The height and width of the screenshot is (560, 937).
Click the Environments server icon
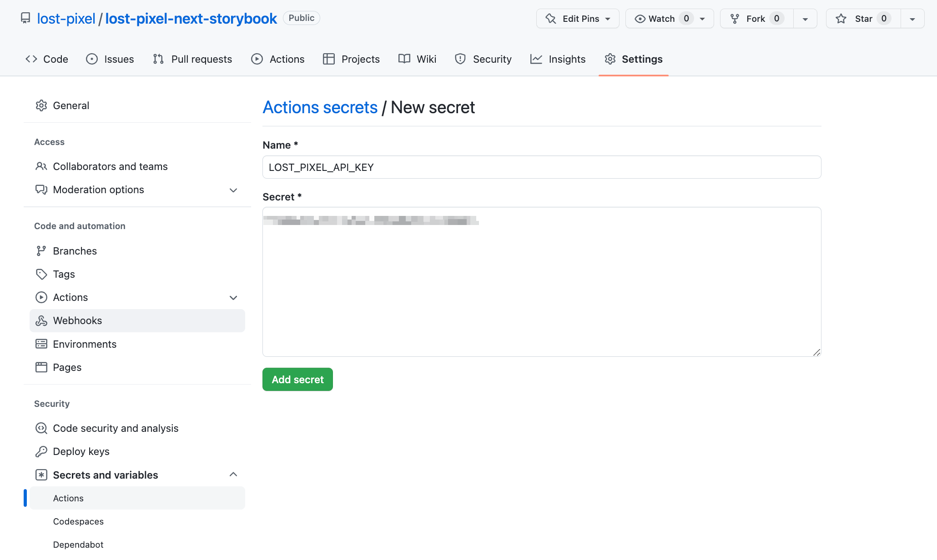(x=41, y=344)
